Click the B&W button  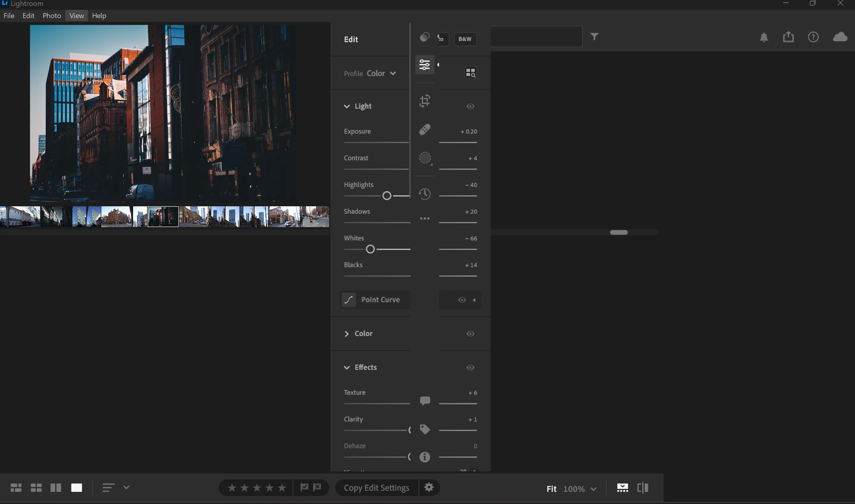pyautogui.click(x=465, y=39)
